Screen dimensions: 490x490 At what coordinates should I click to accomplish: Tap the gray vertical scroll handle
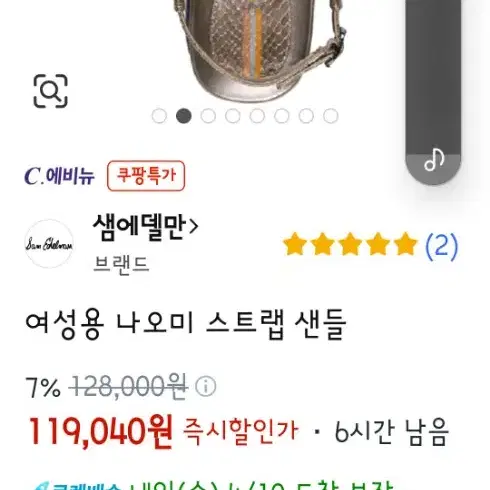coord(433,92)
